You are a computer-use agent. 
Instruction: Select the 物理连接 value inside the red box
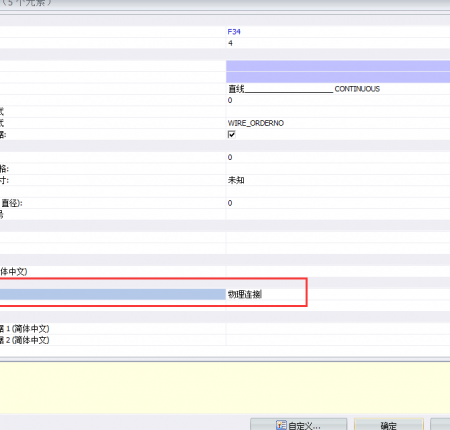coord(245,294)
